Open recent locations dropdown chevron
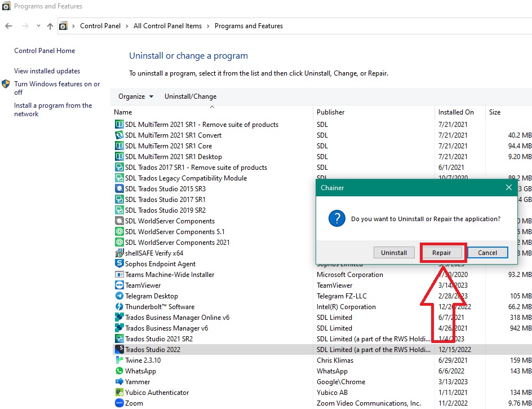 [38, 25]
